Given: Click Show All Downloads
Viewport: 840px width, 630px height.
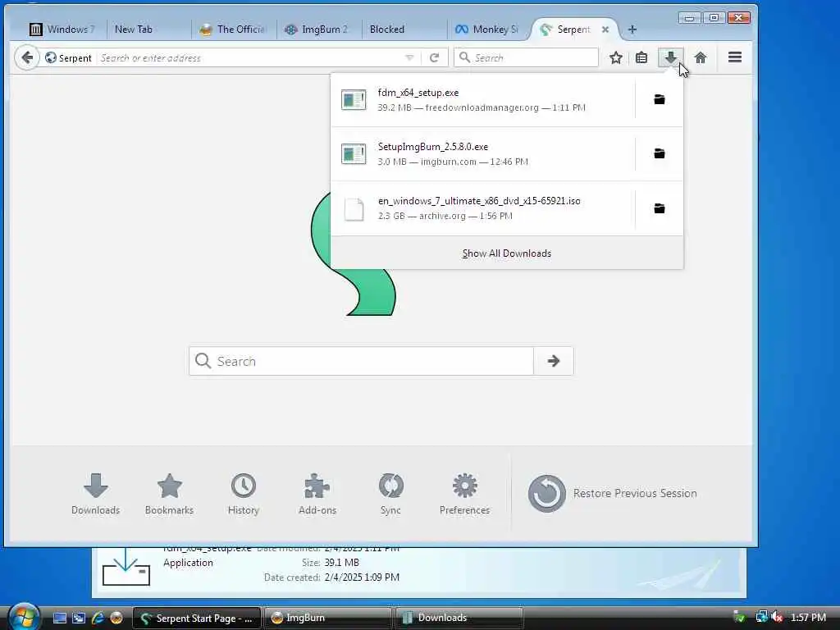Looking at the screenshot, I should coord(507,253).
